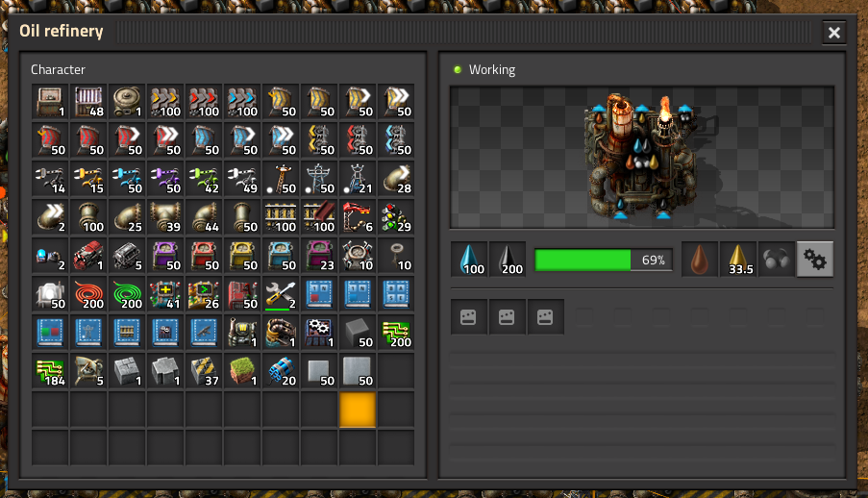Pick up the red logistic chest stack
868x498 pixels.
pos(204,256)
